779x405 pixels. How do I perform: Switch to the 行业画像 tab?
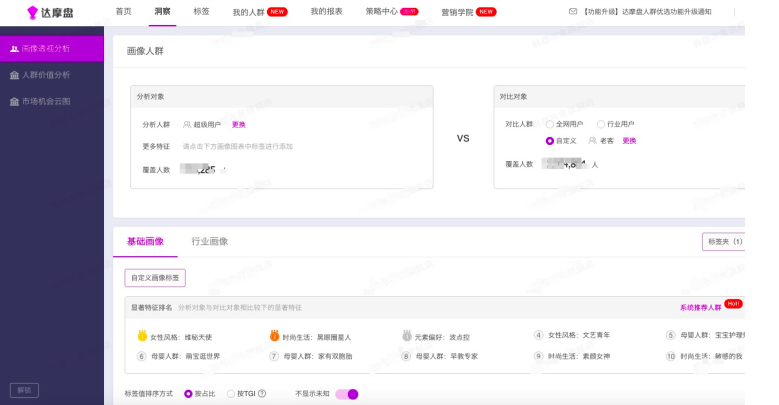click(210, 242)
